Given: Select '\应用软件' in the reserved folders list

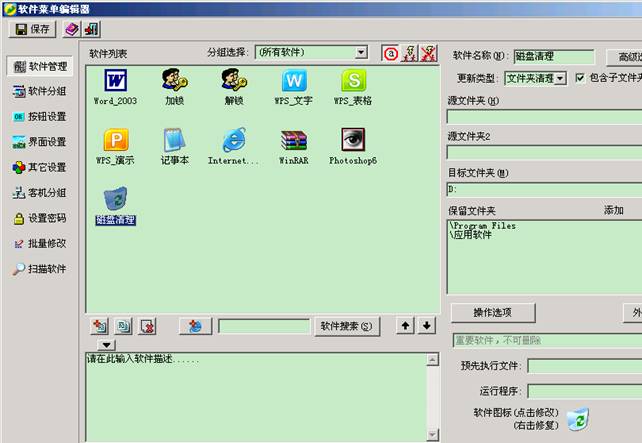Looking at the screenshot, I should tap(470, 235).
